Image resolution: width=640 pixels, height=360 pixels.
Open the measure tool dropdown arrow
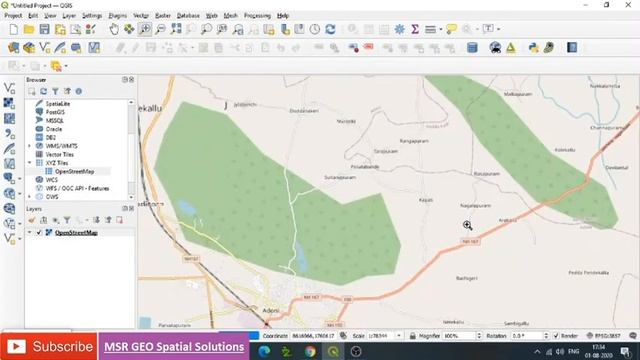tap(440, 29)
